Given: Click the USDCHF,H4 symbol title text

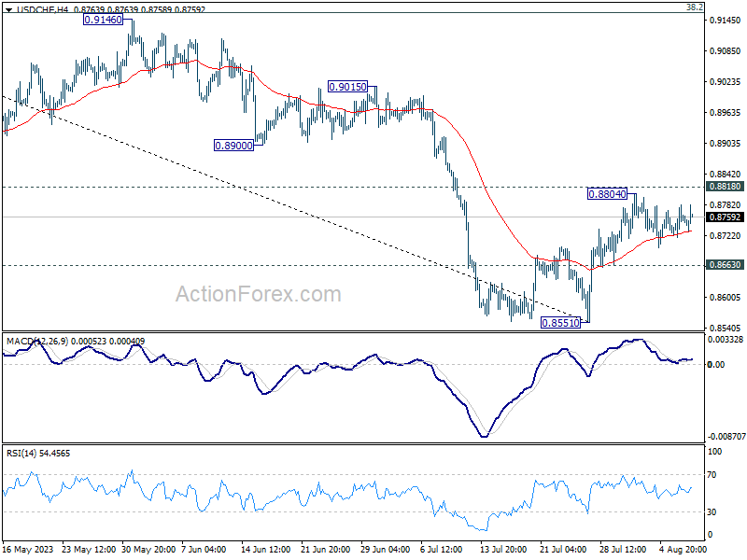Looking at the screenshot, I should [42, 9].
